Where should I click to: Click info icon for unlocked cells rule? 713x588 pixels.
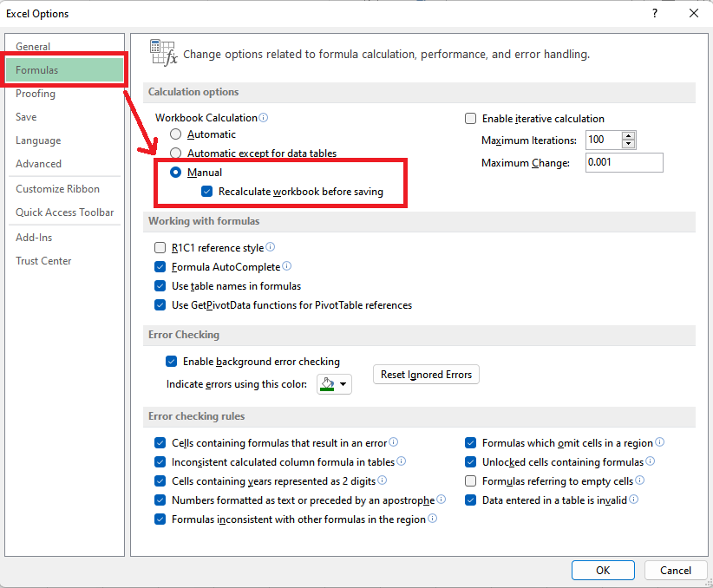651,461
